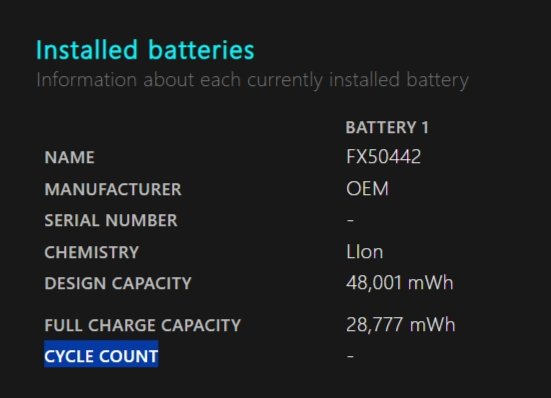Click the mWh unit after 28,777
This screenshot has width=551, height=398.
tap(433, 325)
